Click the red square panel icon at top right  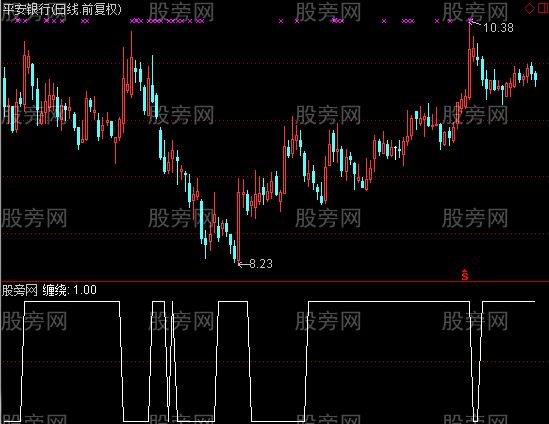coord(543,8)
